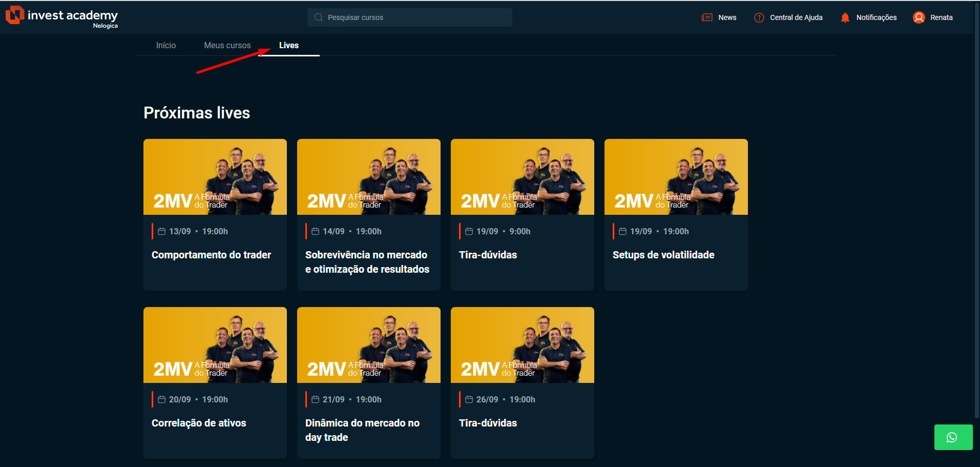Screen dimensions: 980x467
Task: Open Comportamento do trader live thumbnail
Action: 215,177
